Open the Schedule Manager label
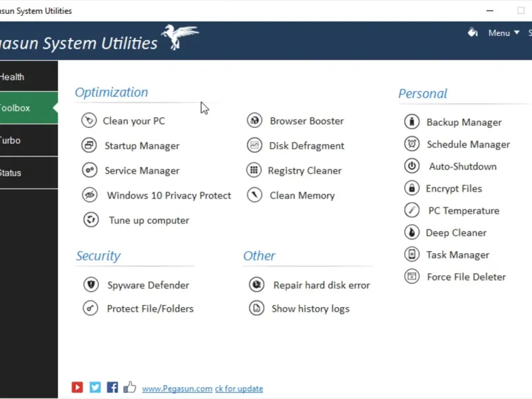 click(x=468, y=144)
